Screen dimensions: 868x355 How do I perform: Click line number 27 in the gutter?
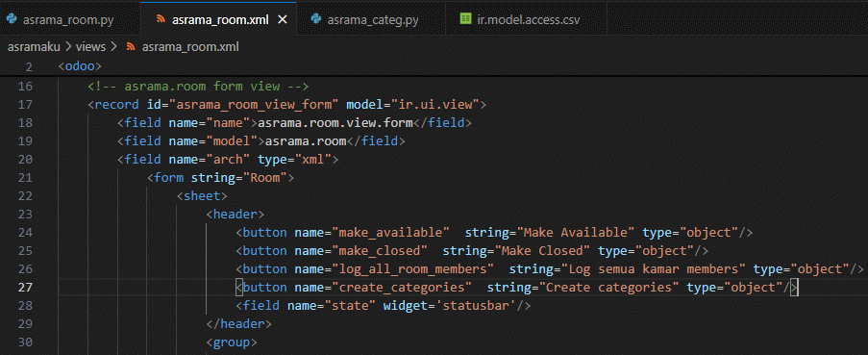point(26,287)
